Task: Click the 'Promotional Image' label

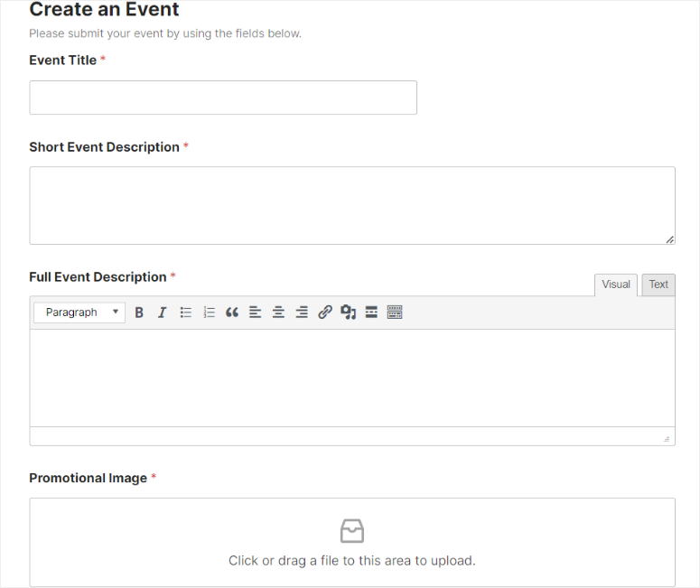Action: click(x=88, y=478)
